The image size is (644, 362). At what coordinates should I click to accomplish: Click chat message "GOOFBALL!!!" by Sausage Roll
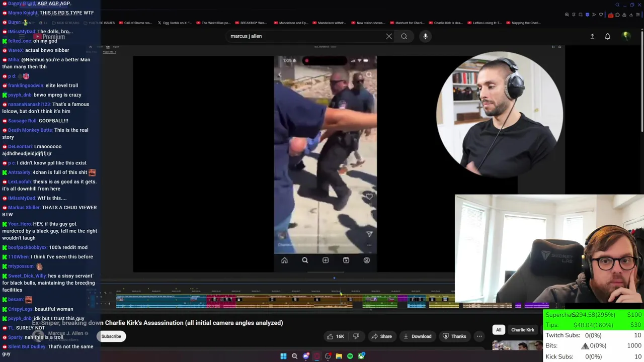tap(53, 121)
